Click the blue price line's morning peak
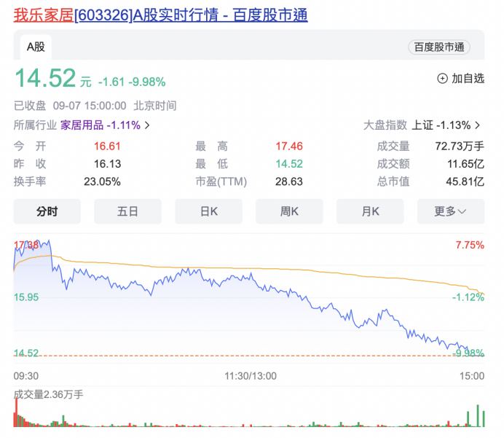The image size is (504, 438). [x=49, y=240]
